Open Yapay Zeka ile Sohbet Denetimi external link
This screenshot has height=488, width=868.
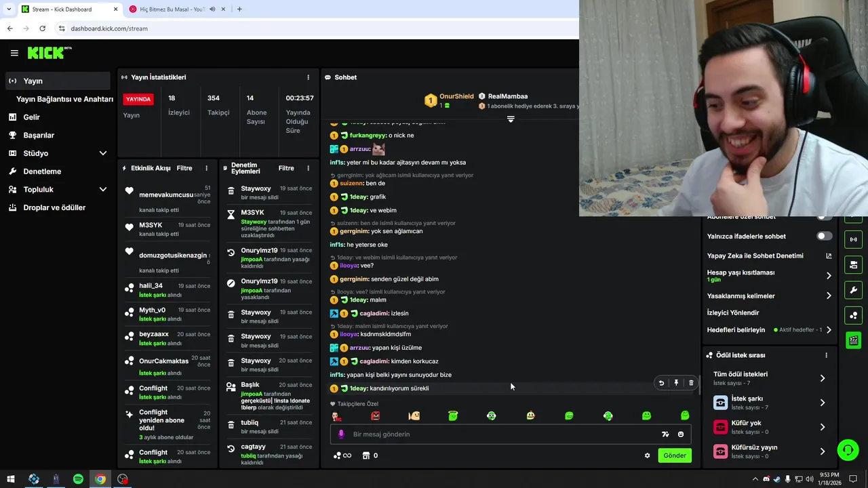(x=829, y=256)
